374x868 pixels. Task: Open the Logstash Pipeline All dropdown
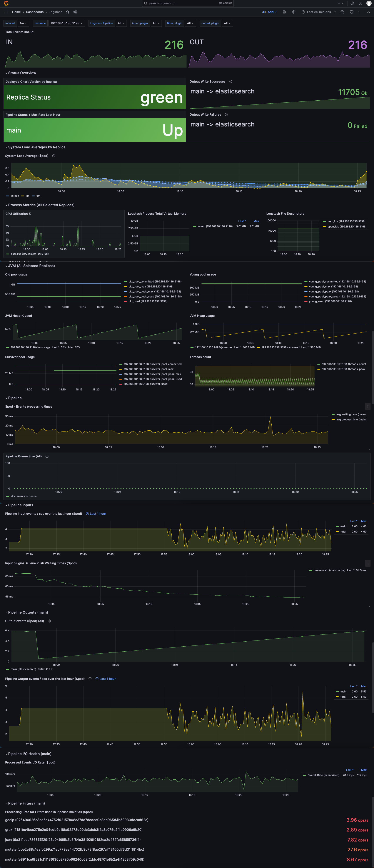coord(121,23)
